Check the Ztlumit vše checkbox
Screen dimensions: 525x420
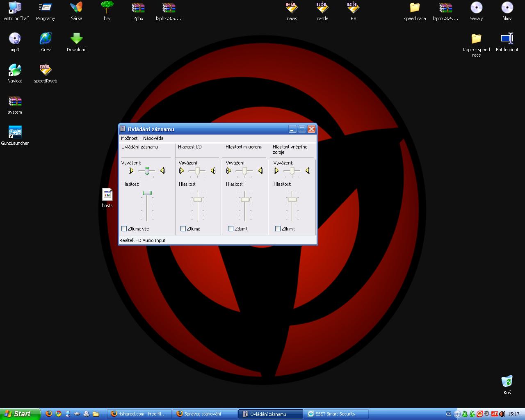[x=124, y=228]
